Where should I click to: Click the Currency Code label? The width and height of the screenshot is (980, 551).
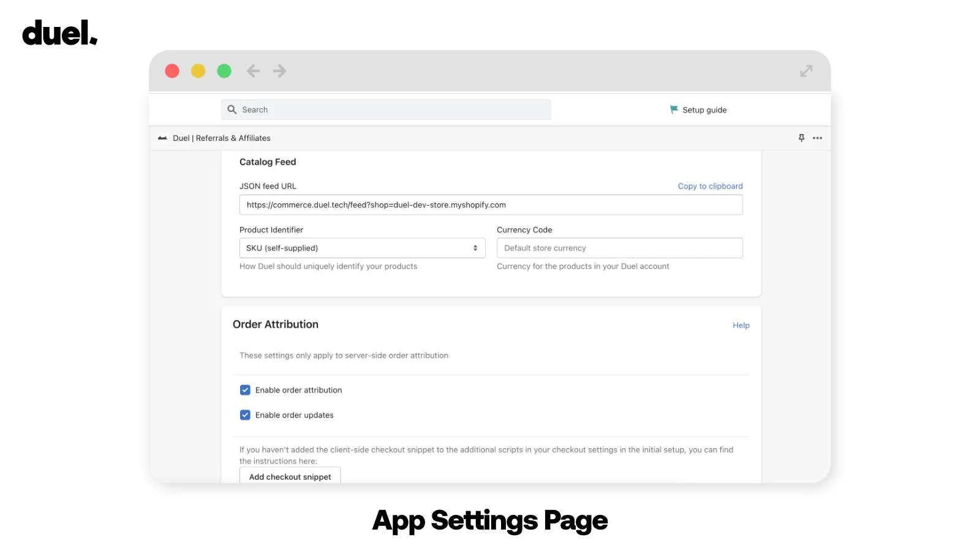click(524, 230)
